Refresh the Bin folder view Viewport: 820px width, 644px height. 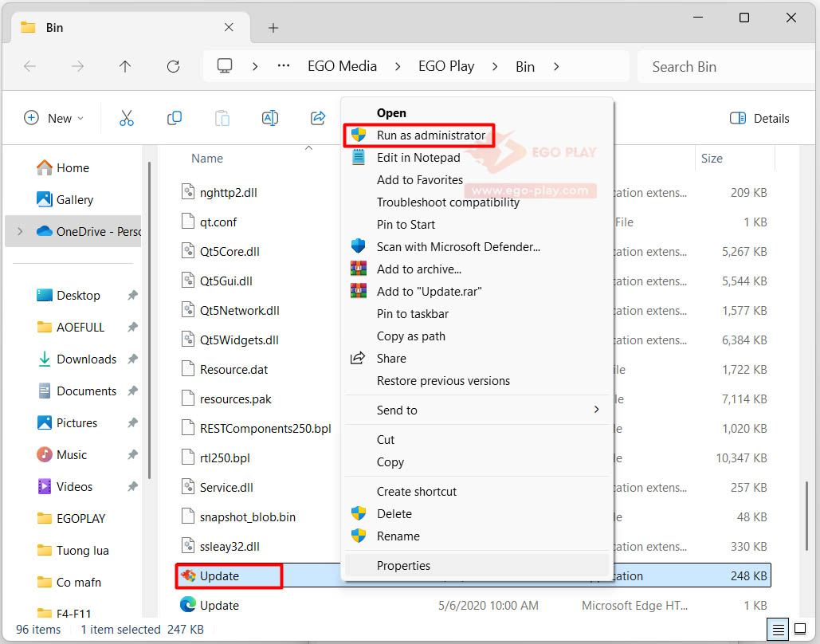pos(173,66)
